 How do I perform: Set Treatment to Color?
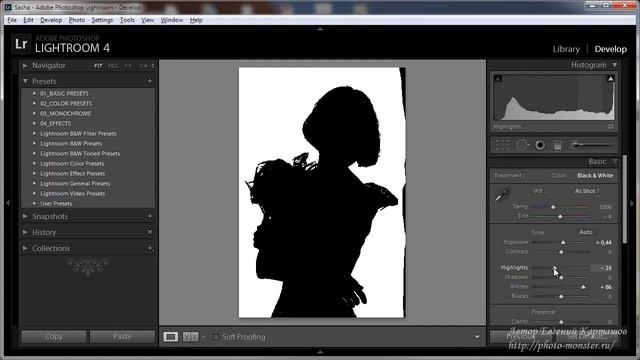click(558, 176)
